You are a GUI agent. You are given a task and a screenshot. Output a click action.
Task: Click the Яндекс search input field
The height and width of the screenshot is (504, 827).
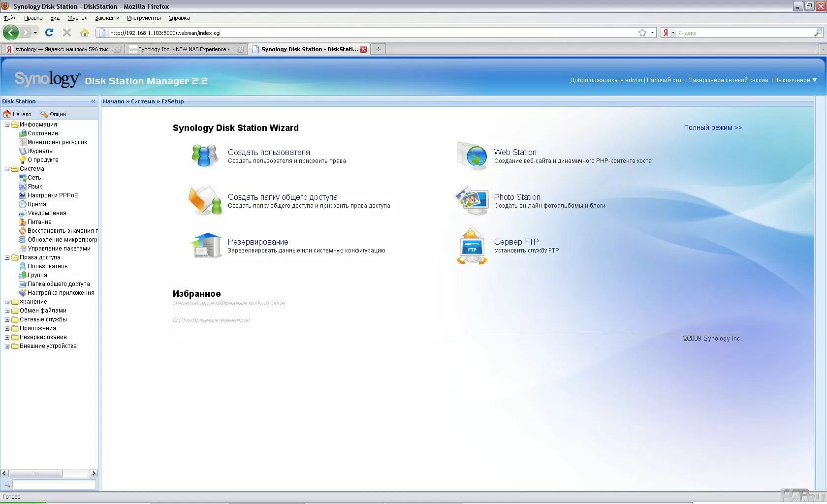[744, 33]
